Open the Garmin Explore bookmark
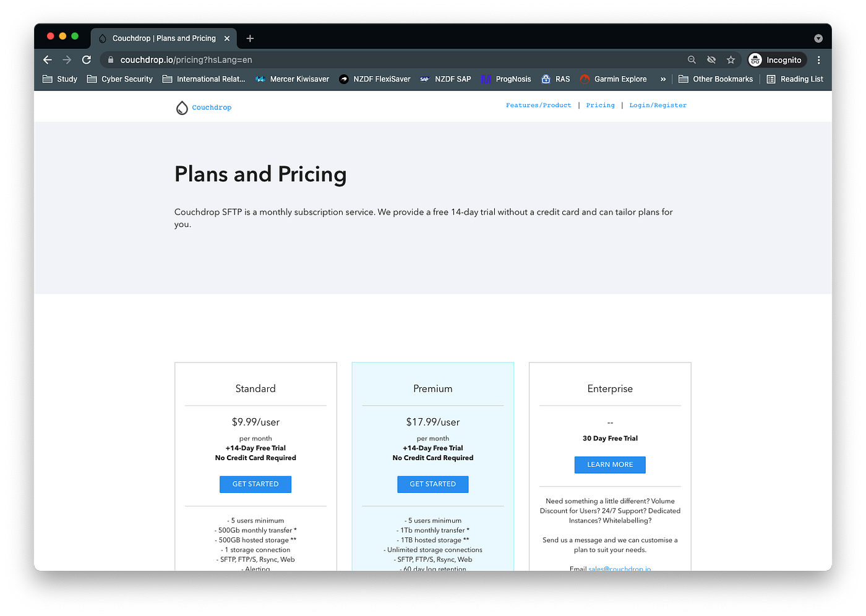This screenshot has height=616, width=866. (x=613, y=79)
